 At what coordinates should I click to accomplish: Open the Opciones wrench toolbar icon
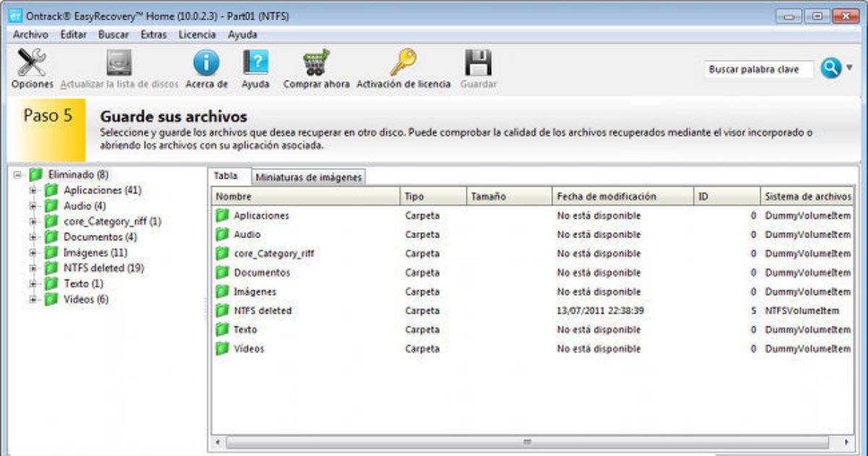32,63
